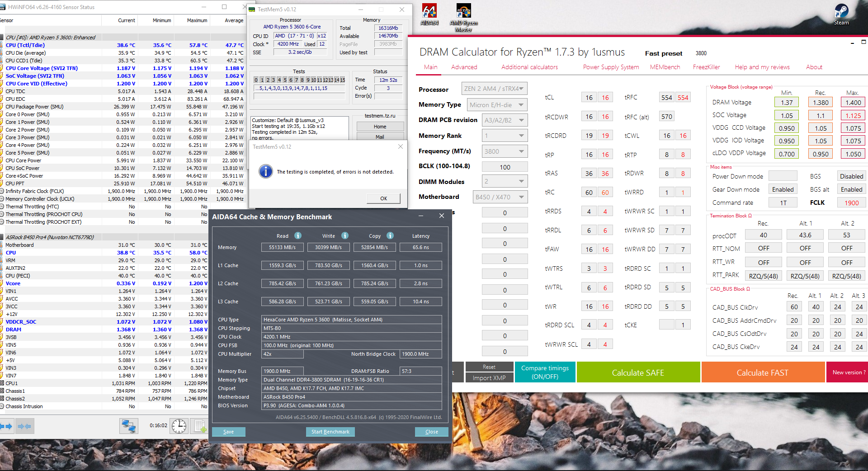
Task: Switch to the Additional calculators tab
Action: tap(529, 67)
